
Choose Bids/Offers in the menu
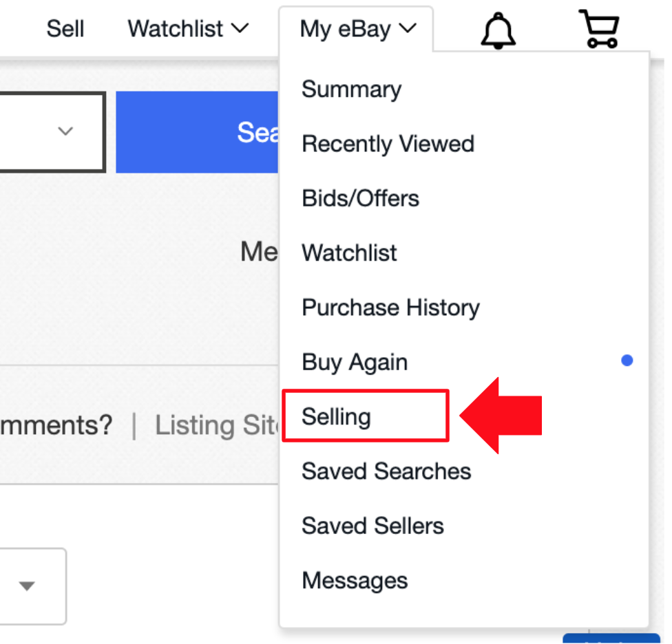[x=360, y=198]
